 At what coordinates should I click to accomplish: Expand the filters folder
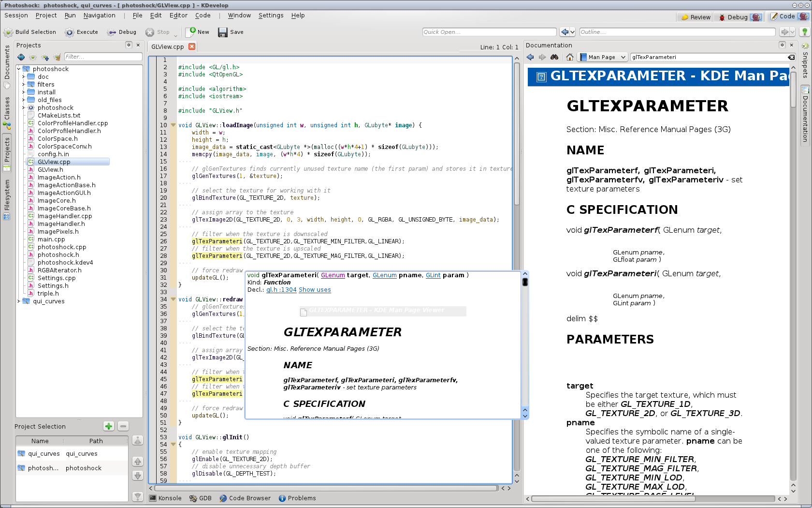(23, 84)
